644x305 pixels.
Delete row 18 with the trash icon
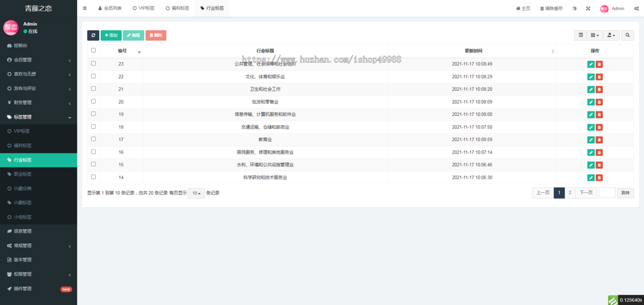[599, 127]
